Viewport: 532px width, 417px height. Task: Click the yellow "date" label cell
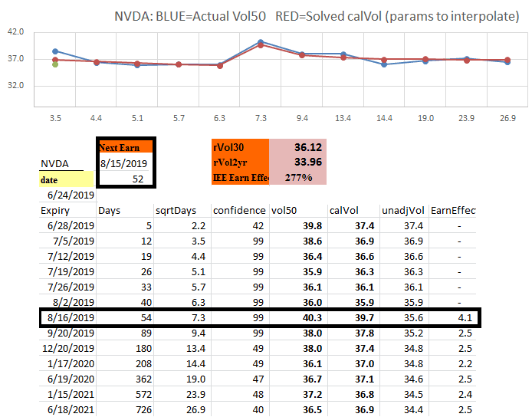pos(66,179)
